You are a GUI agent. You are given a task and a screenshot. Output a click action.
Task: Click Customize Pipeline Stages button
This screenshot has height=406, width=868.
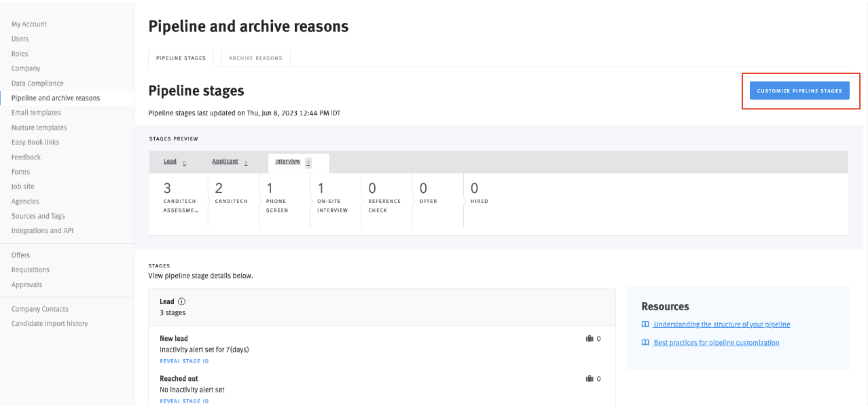pos(799,91)
